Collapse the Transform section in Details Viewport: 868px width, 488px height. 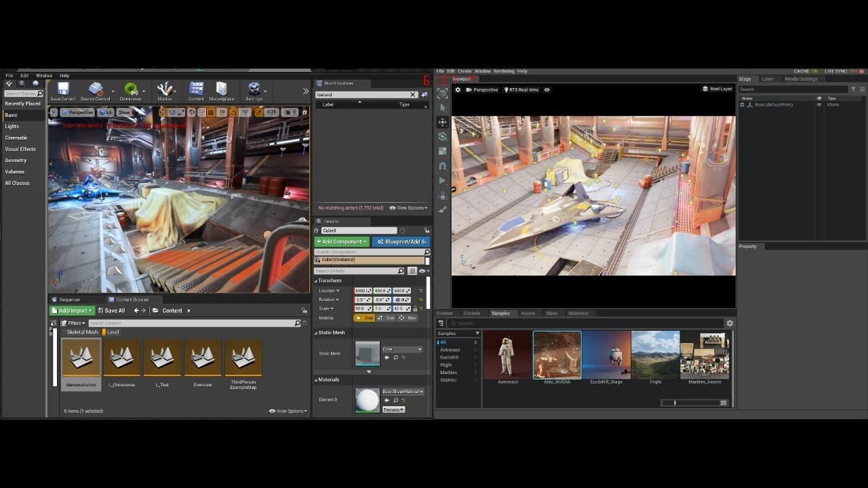(x=316, y=281)
